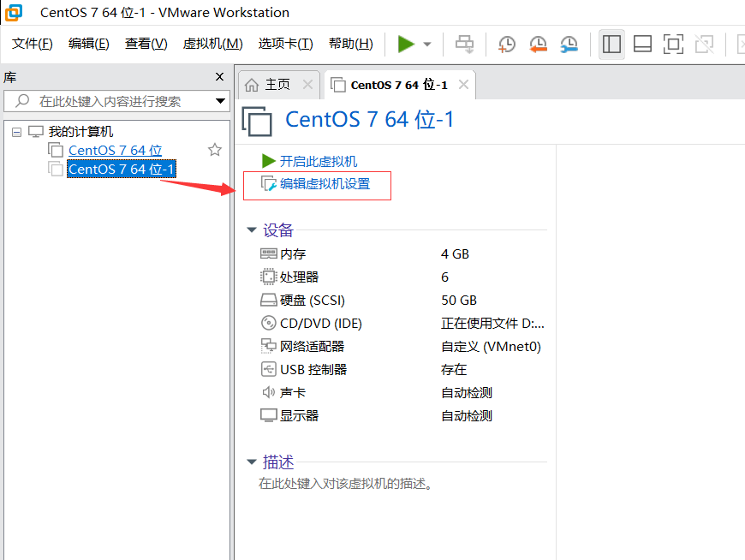
Task: Collapse the 描述 section triangle
Action: click(251, 462)
